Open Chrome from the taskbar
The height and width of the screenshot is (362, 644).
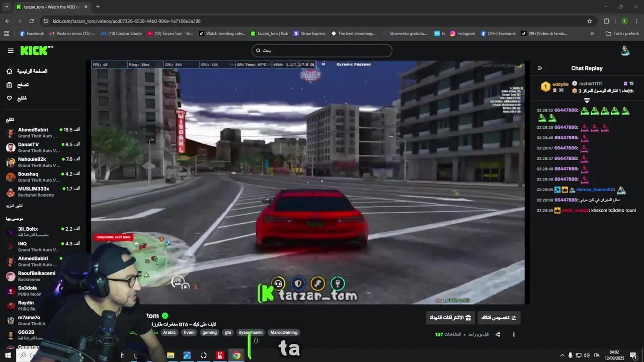click(236, 355)
